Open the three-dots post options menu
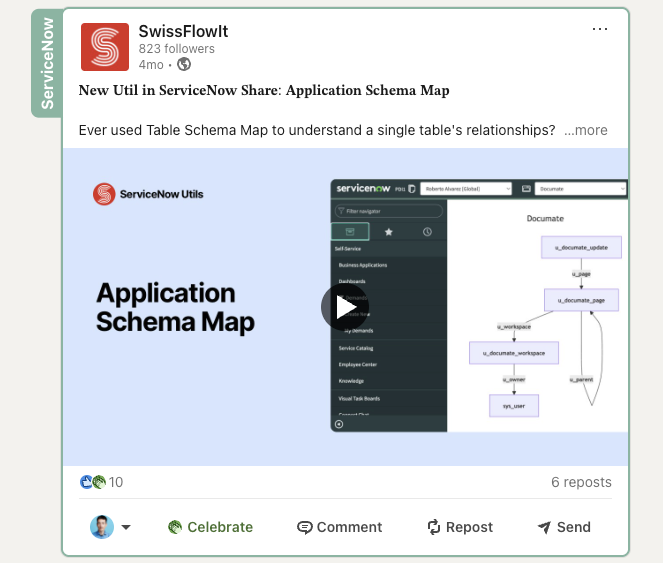 click(x=600, y=29)
